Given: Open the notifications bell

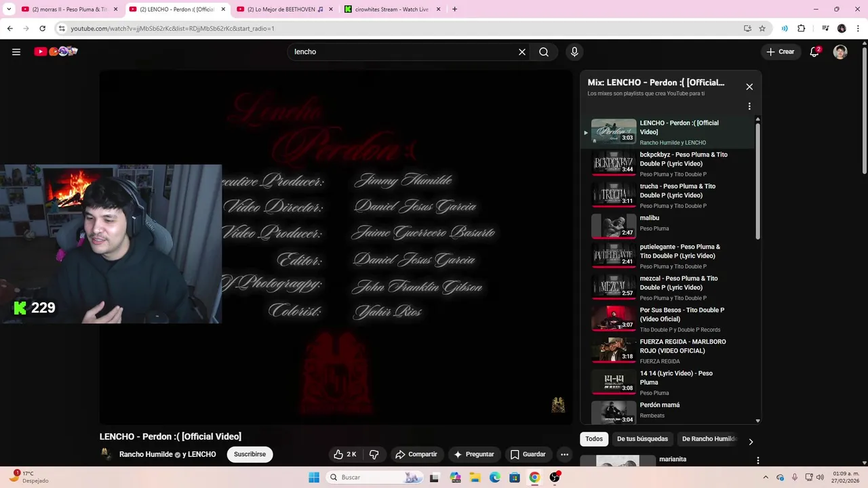Looking at the screenshot, I should [x=815, y=52].
